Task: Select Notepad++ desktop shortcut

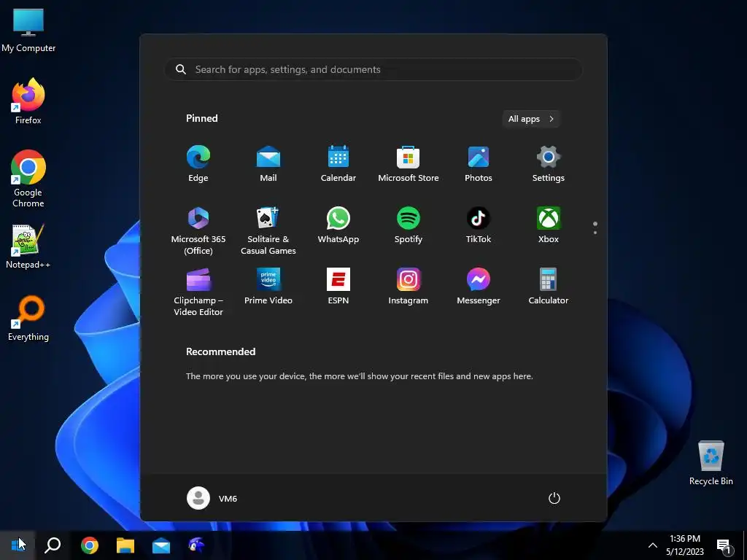Action: click(x=28, y=246)
